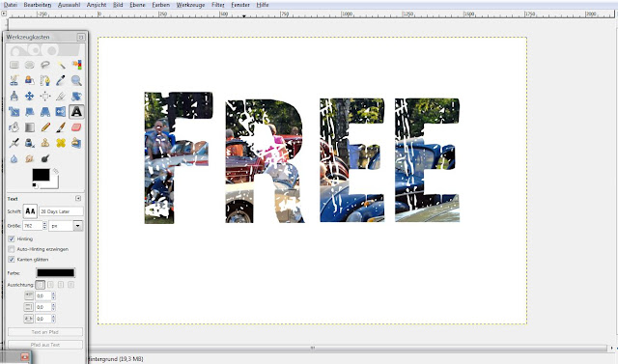This screenshot has height=364, width=618.
Task: Select the Heal tool with yellow bandage
Action: click(x=61, y=143)
